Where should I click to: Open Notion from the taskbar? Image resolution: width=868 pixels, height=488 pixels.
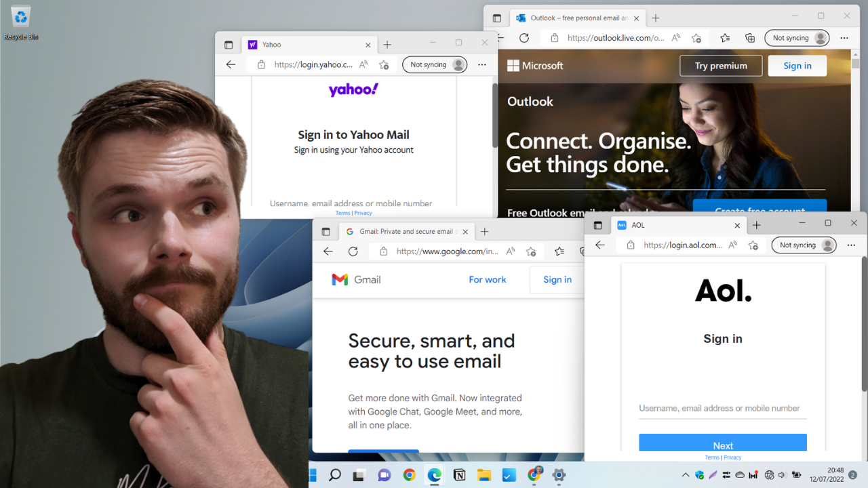459,475
